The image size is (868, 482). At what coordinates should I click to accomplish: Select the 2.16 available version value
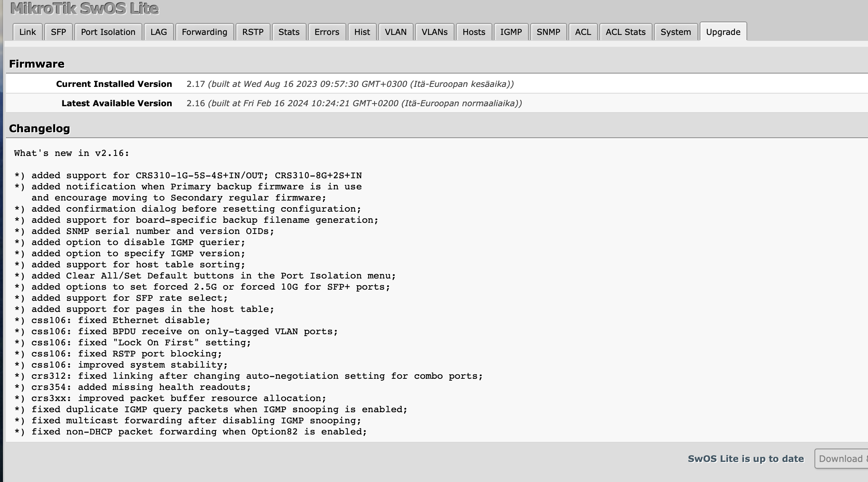pyautogui.click(x=195, y=103)
